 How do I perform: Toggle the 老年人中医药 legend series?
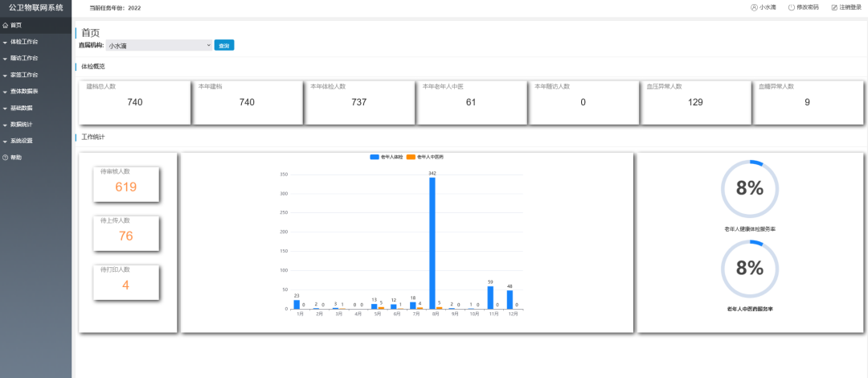(x=425, y=158)
